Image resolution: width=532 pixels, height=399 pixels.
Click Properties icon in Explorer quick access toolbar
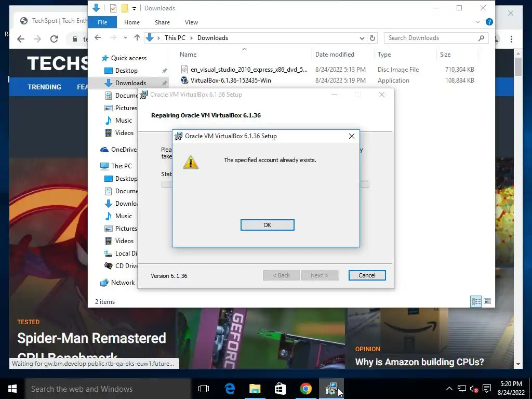click(x=113, y=8)
